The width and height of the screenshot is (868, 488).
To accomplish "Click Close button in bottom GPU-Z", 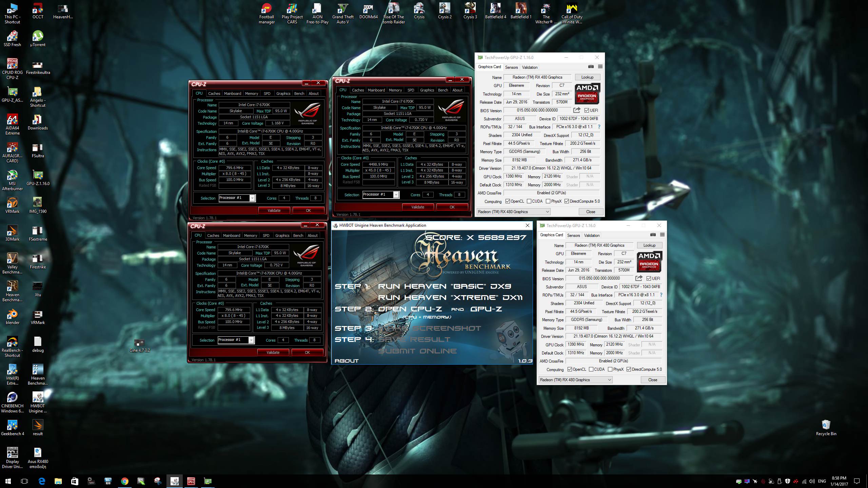I will (x=653, y=380).
